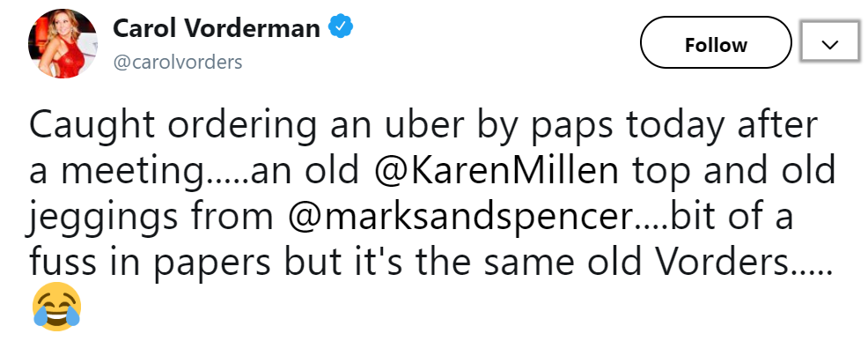
Task: Click the blue verified badge icon
Action: coord(341,27)
